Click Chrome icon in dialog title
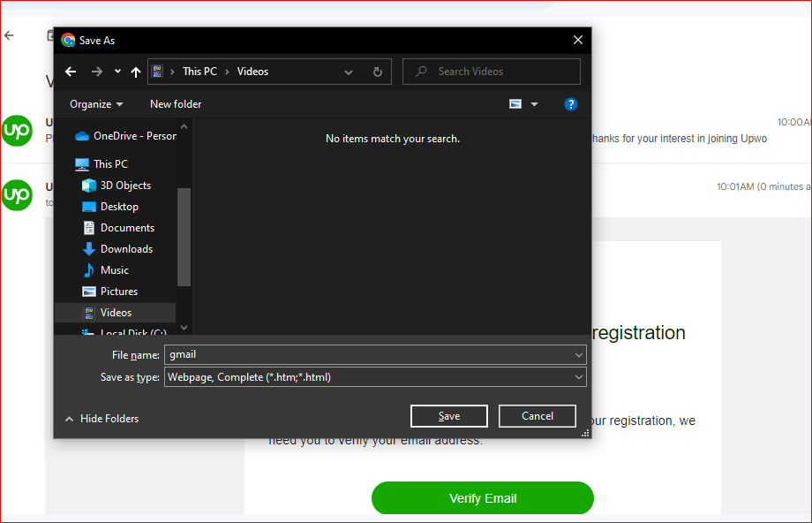Image resolution: width=812 pixels, height=523 pixels. (68, 40)
